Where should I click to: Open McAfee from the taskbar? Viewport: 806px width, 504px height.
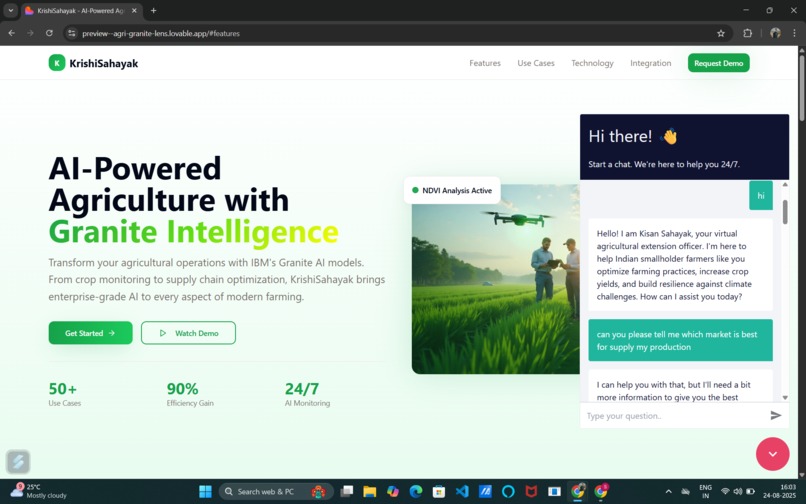pyautogui.click(x=531, y=491)
